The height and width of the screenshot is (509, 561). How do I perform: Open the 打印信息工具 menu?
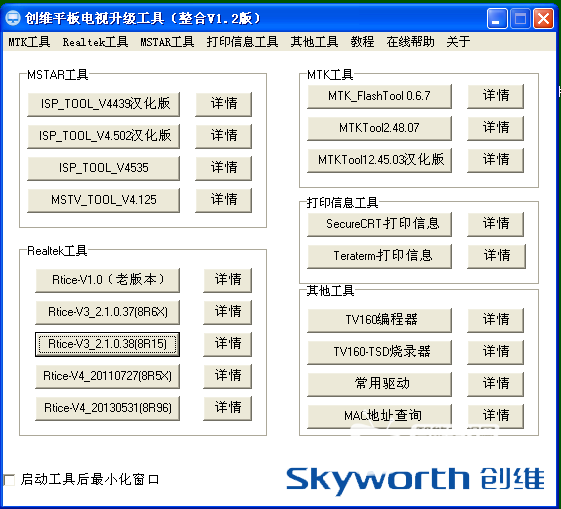coord(242,42)
